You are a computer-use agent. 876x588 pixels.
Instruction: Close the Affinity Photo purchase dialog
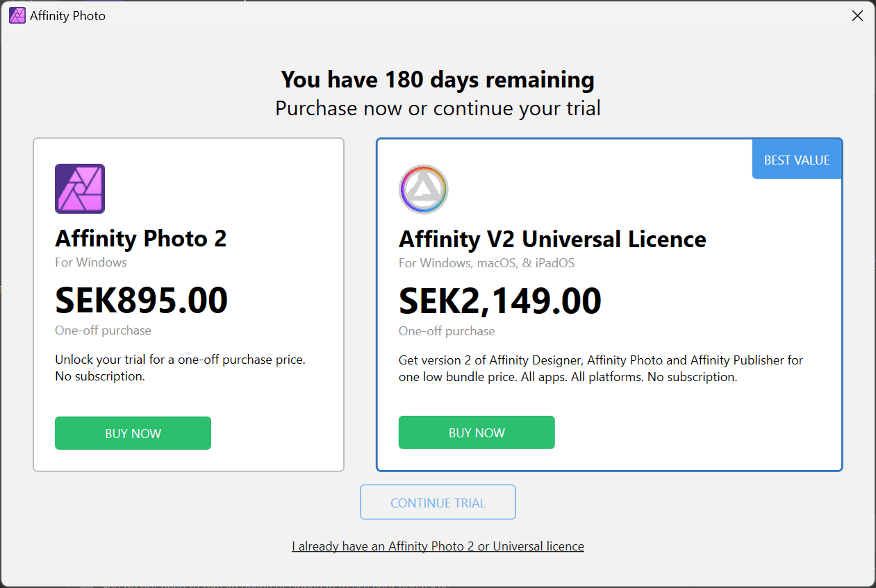857,15
